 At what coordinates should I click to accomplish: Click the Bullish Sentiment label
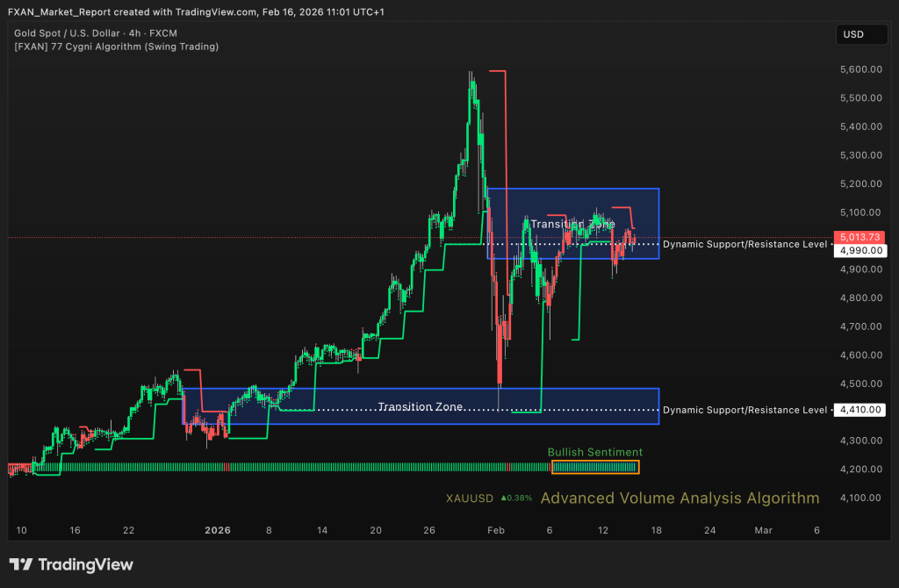pyautogui.click(x=594, y=452)
